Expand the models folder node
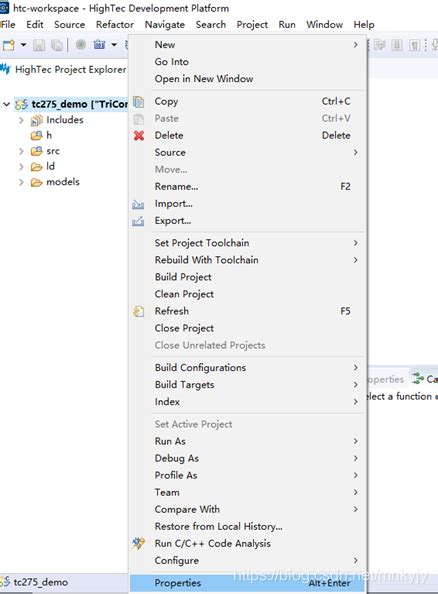 [21, 182]
